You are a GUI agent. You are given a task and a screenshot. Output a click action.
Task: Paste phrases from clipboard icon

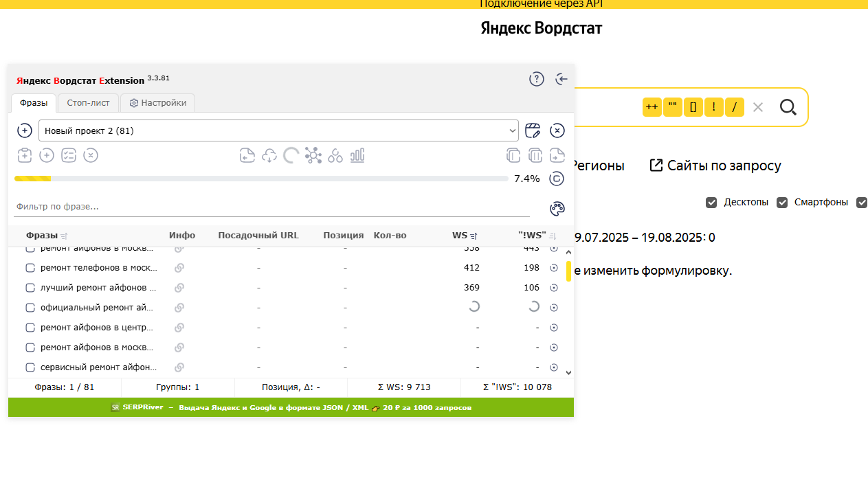click(x=25, y=155)
